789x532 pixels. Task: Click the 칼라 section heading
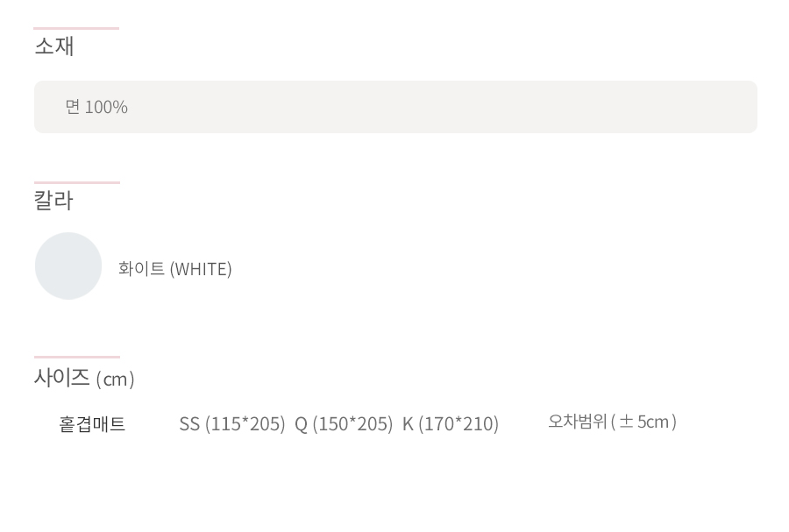coord(53,201)
